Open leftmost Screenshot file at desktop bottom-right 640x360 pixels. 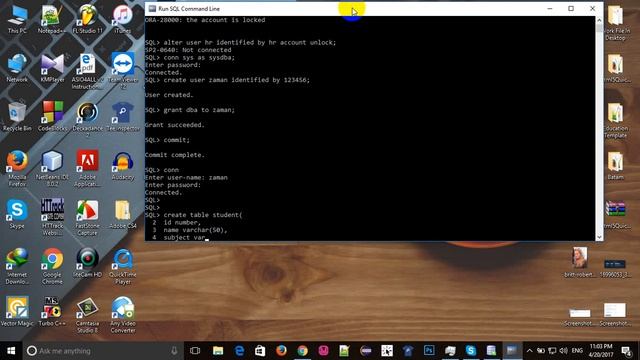[x=580, y=316]
